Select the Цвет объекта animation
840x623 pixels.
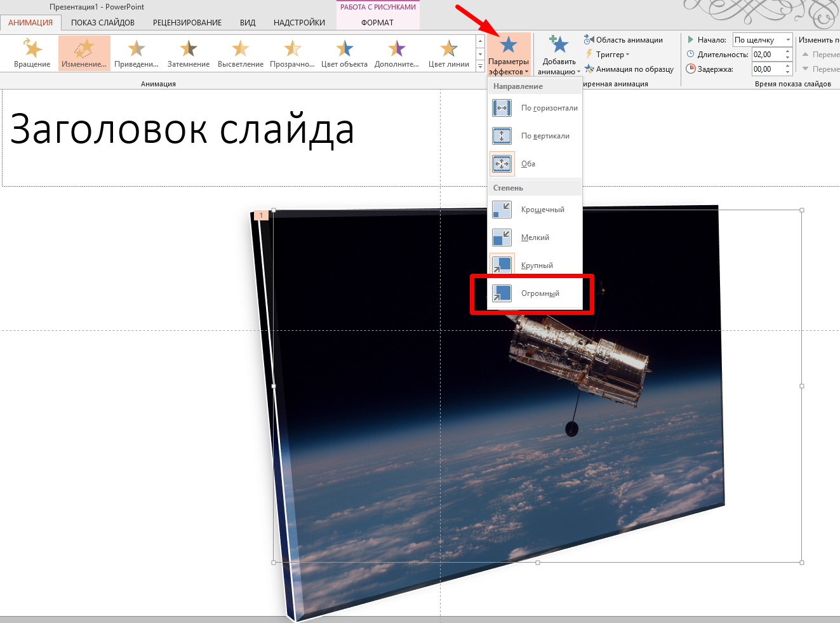(x=344, y=53)
